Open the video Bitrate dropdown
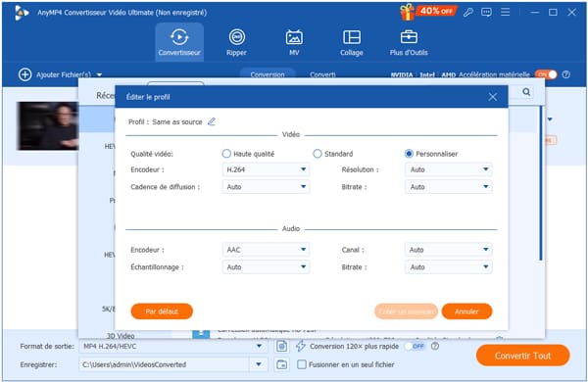588x382 pixels. tap(449, 187)
